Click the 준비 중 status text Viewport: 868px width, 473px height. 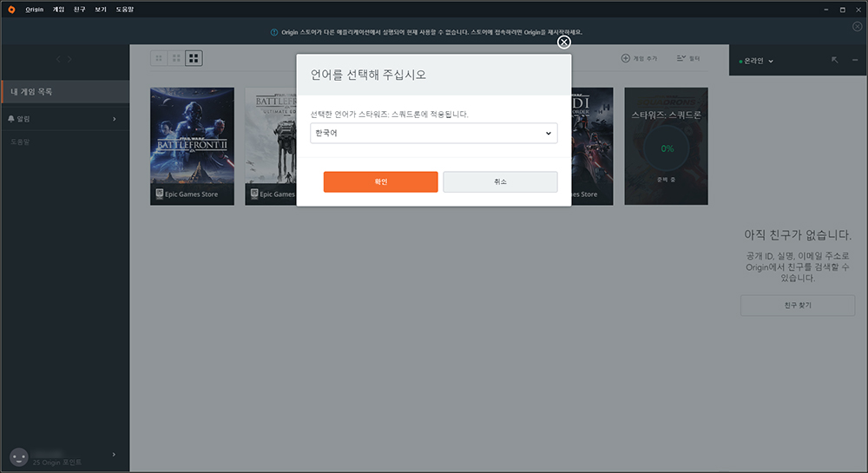click(666, 180)
